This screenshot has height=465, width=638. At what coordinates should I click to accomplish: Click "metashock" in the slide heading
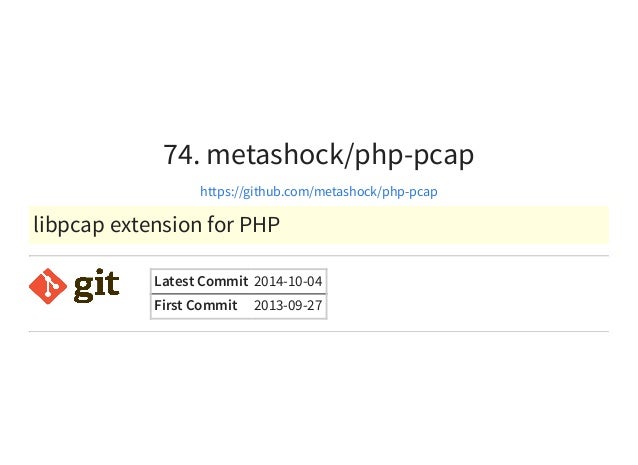pyautogui.click(x=275, y=154)
